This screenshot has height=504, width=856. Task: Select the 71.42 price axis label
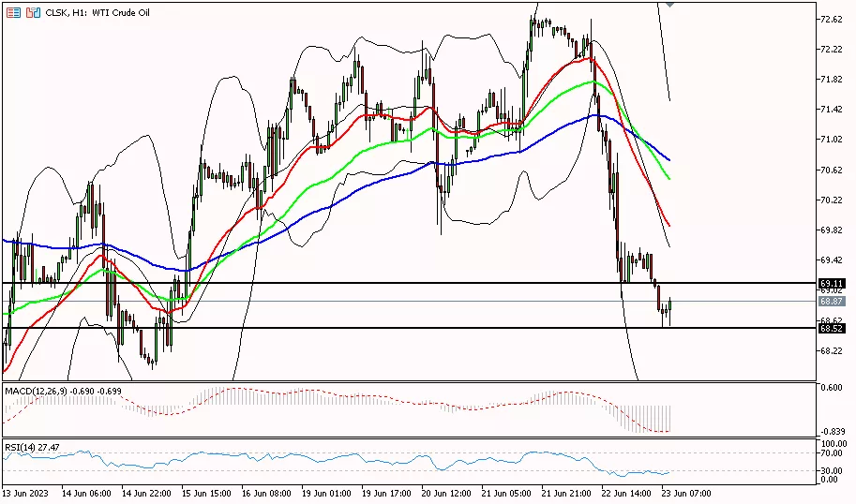[x=832, y=109]
